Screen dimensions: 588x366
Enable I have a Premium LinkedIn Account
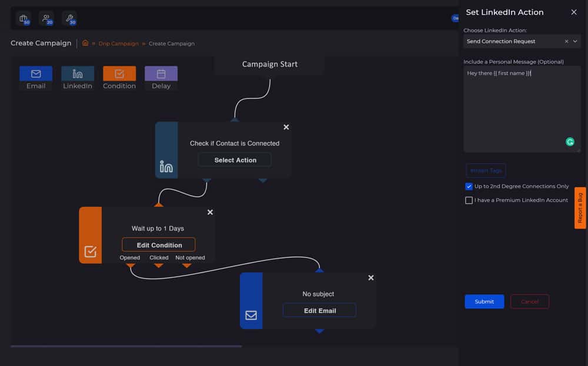(x=469, y=200)
